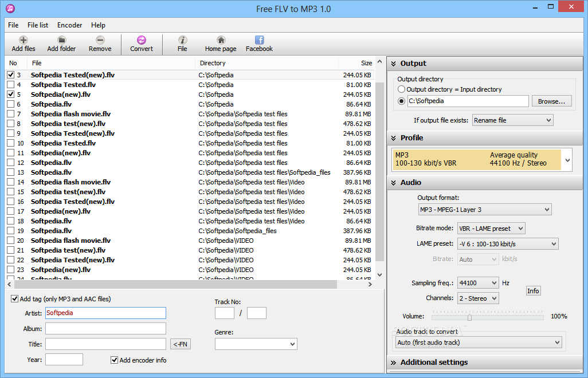Image resolution: width=588 pixels, height=378 pixels.
Task: Click the Title input field
Action: click(x=105, y=344)
